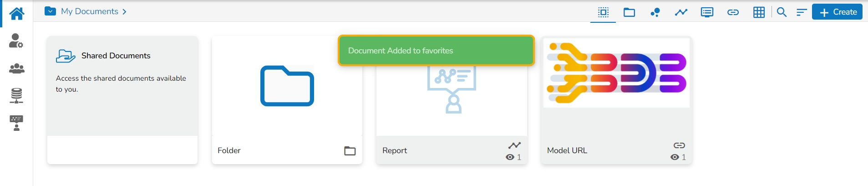Viewport: 868px width, 186px height.
Task: Open the Shared Documents card
Action: coord(122,86)
